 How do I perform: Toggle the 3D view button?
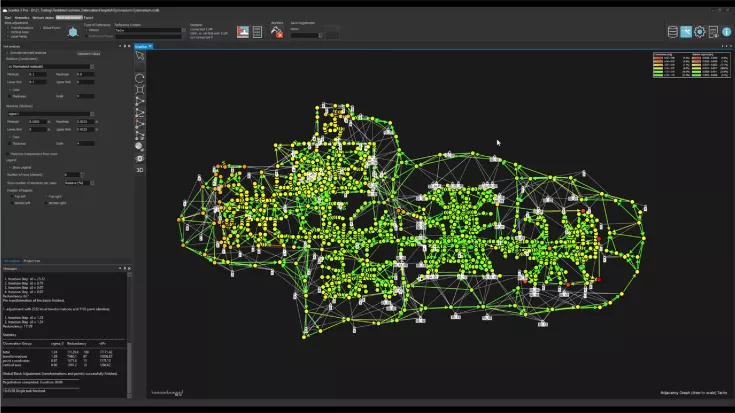[140, 170]
